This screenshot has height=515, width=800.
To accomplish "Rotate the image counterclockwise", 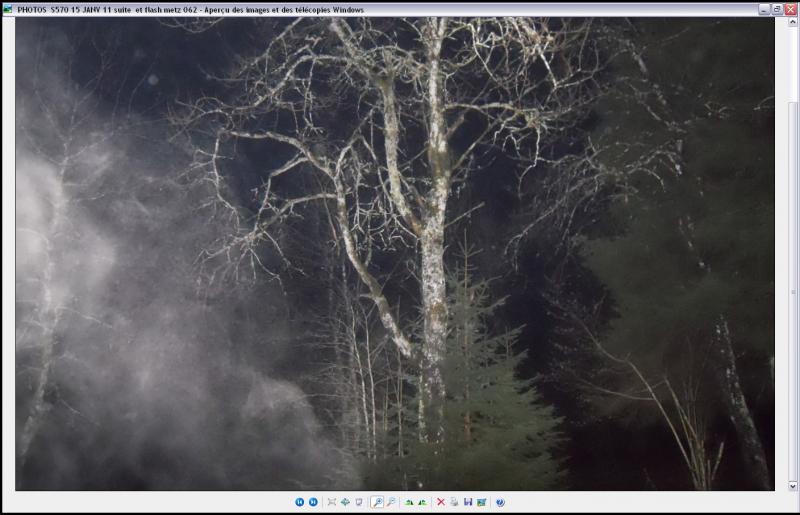I will pyautogui.click(x=422, y=502).
